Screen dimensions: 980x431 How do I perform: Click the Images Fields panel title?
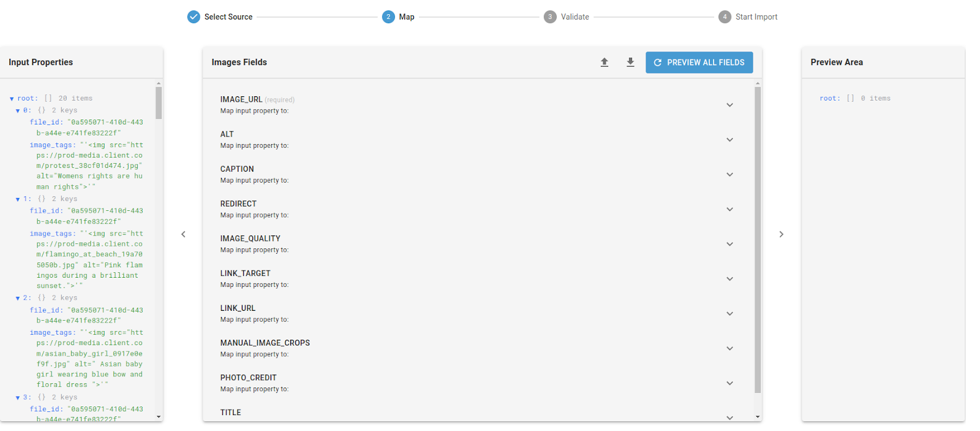(239, 62)
